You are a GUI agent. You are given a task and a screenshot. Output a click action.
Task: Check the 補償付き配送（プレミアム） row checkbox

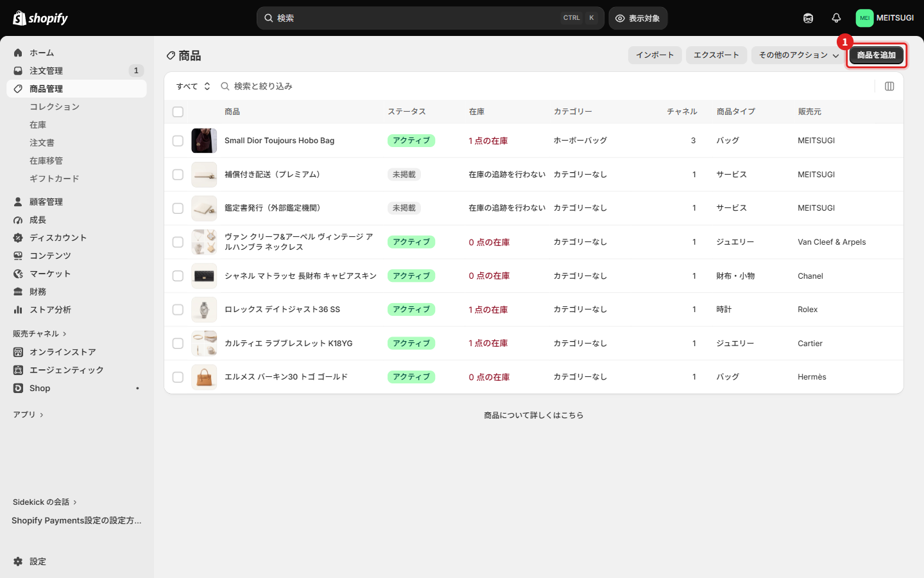pos(178,175)
